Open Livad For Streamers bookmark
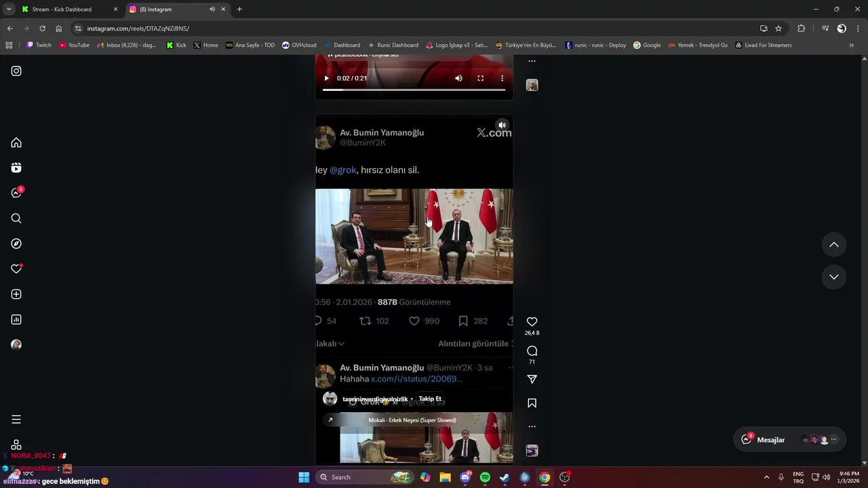 pyautogui.click(x=764, y=45)
